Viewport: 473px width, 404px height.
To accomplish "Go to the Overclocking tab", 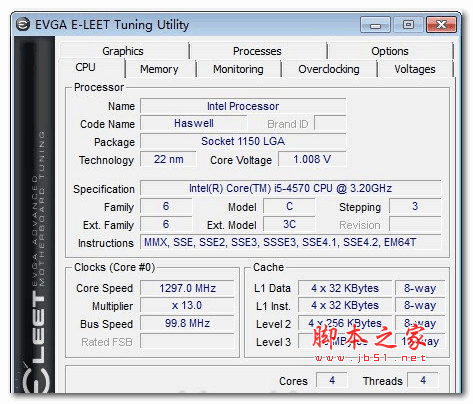I will [x=329, y=69].
